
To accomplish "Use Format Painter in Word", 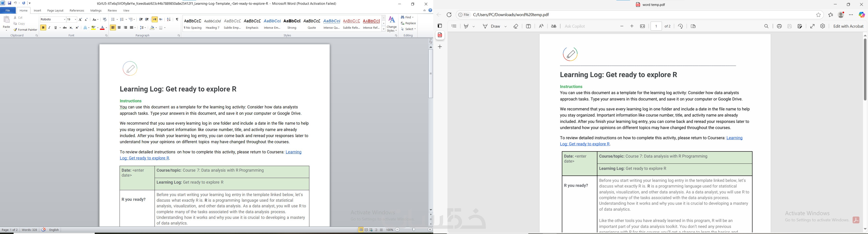I will pos(25,30).
